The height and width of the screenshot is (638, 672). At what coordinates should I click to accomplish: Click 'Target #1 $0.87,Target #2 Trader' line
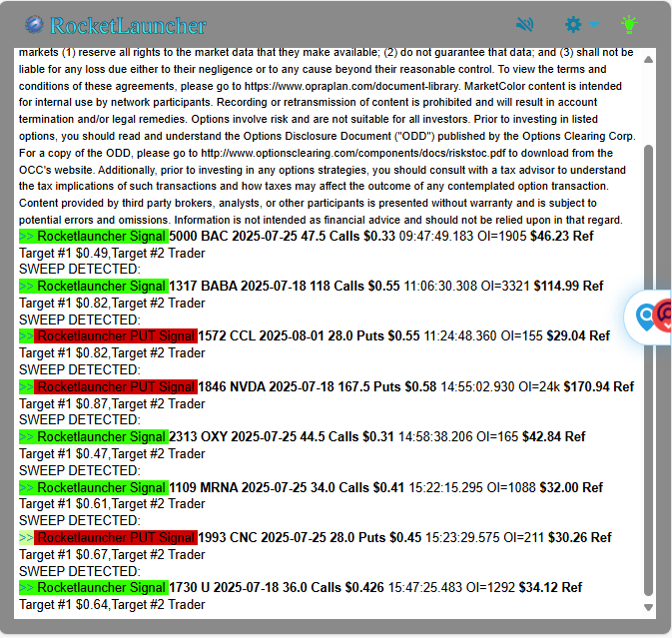[x=112, y=404]
